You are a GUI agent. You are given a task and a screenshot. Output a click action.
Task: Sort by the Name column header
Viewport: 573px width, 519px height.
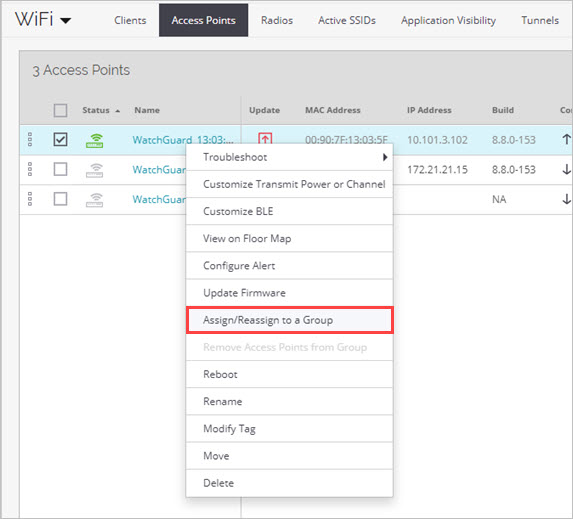[x=147, y=110]
